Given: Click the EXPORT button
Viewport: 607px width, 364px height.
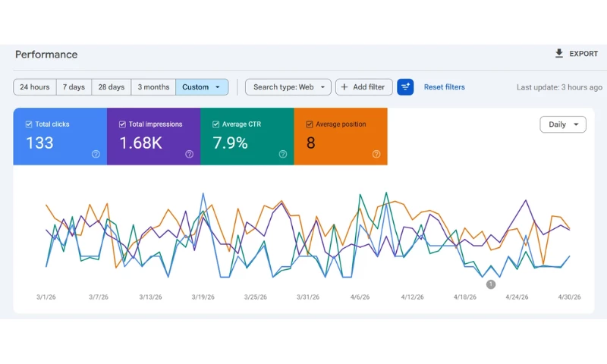Looking at the screenshot, I should (577, 54).
